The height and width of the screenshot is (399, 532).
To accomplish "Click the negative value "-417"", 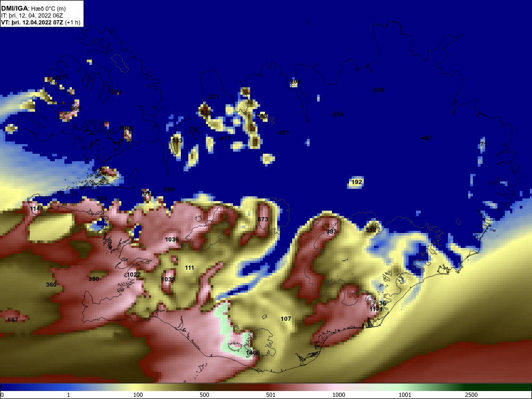I will [225, 138].
